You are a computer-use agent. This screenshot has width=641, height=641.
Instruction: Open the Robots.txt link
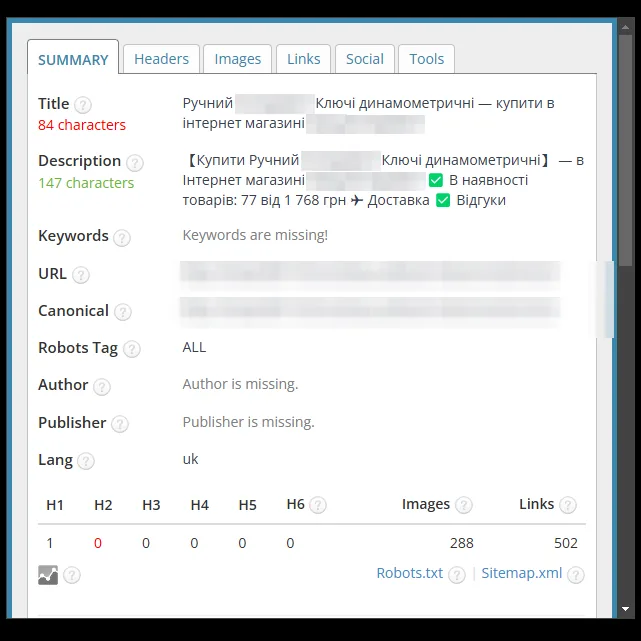click(410, 573)
